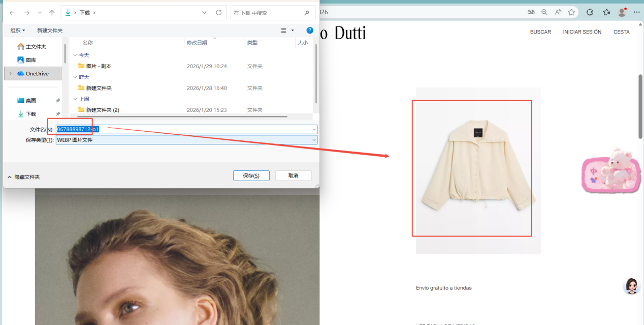The image size is (644, 325).
Task: Change the file view layout icon
Action: pos(284,31)
